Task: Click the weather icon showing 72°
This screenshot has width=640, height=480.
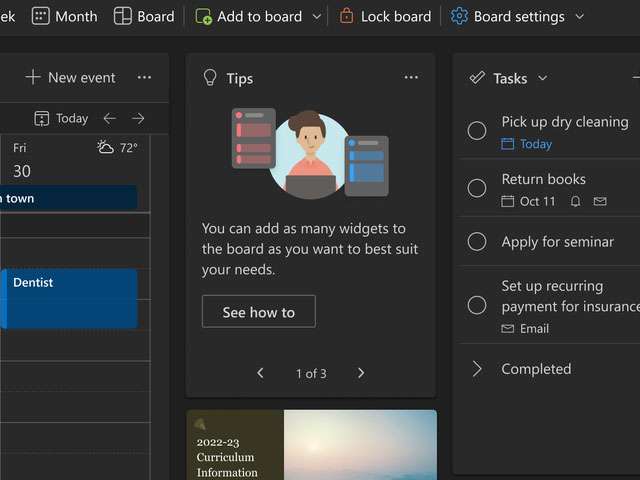Action: (106, 148)
